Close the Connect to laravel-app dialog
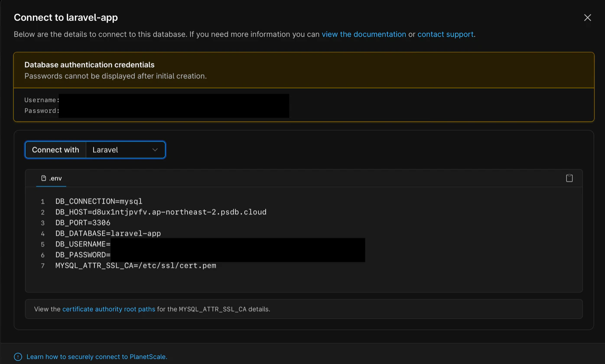The height and width of the screenshot is (364, 605). [x=587, y=17]
